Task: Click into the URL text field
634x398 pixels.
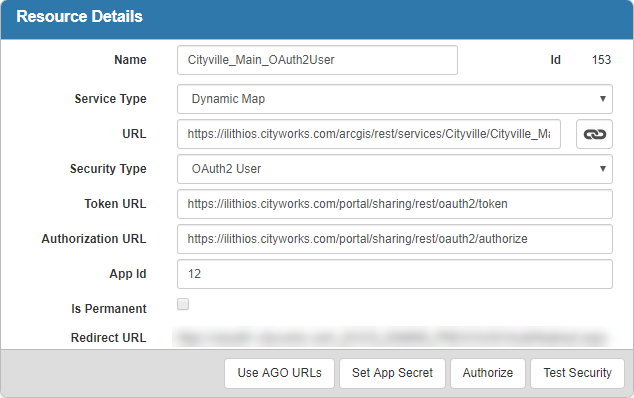Action: [x=369, y=134]
